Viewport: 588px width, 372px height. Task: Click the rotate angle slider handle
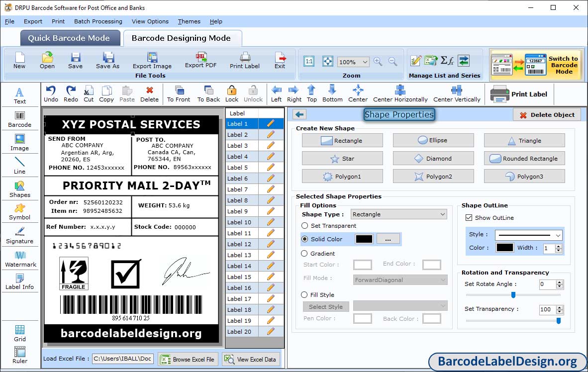[x=513, y=295]
